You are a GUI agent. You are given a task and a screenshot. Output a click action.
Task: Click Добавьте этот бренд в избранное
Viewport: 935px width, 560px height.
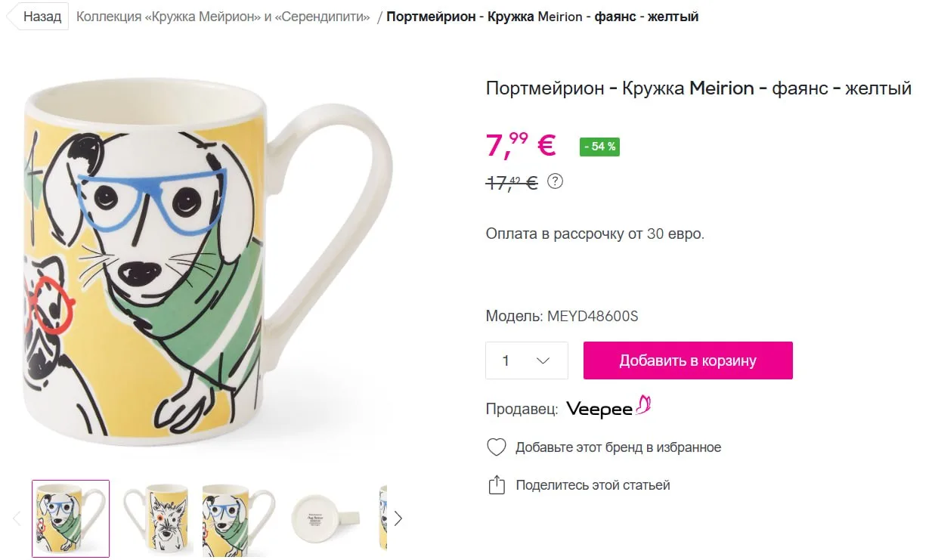pyautogui.click(x=618, y=447)
